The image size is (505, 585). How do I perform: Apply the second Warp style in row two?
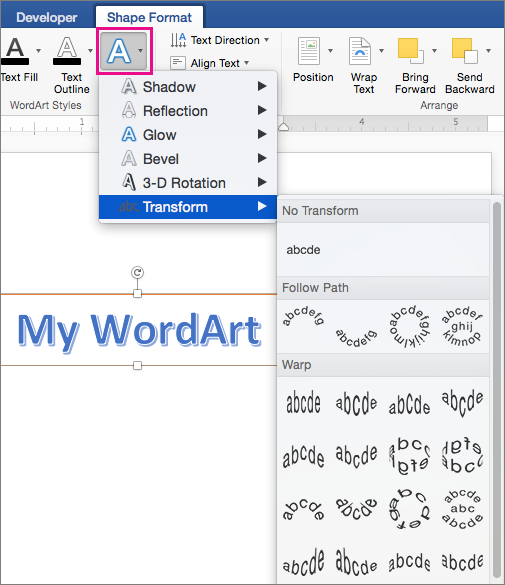(356, 456)
